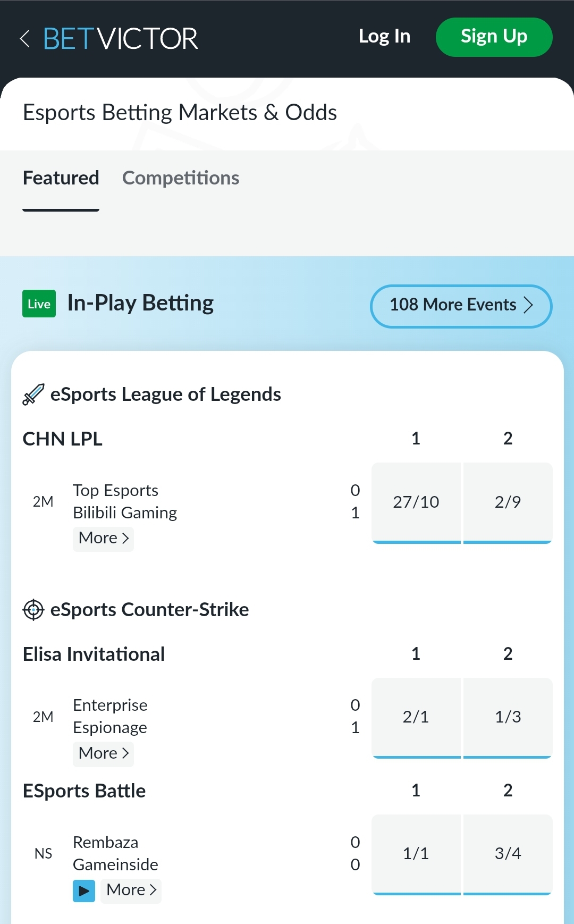Image resolution: width=574 pixels, height=924 pixels.
Task: Open additional markets for the Elisa Invitational match
Action: 103,753
